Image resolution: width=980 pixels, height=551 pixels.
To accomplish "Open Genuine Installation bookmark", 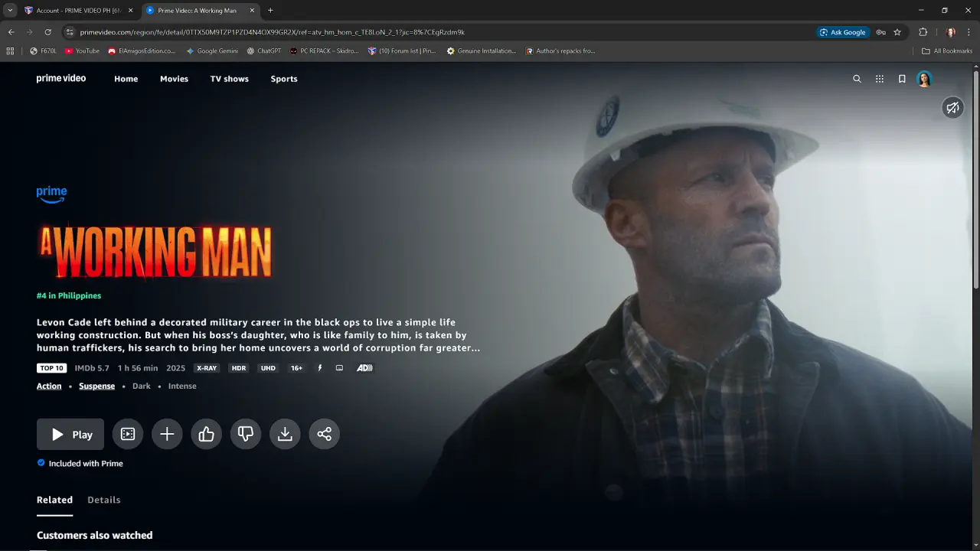I will tap(482, 51).
